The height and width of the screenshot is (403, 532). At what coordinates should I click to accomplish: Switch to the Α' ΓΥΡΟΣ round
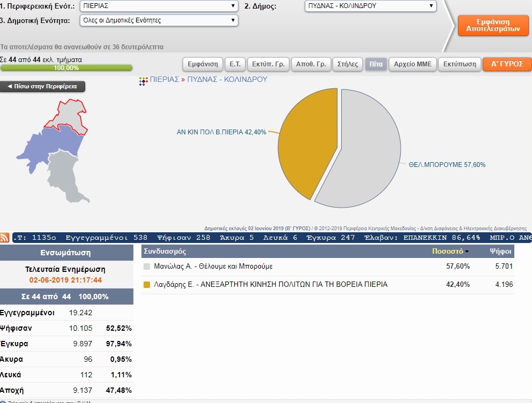[x=507, y=64]
